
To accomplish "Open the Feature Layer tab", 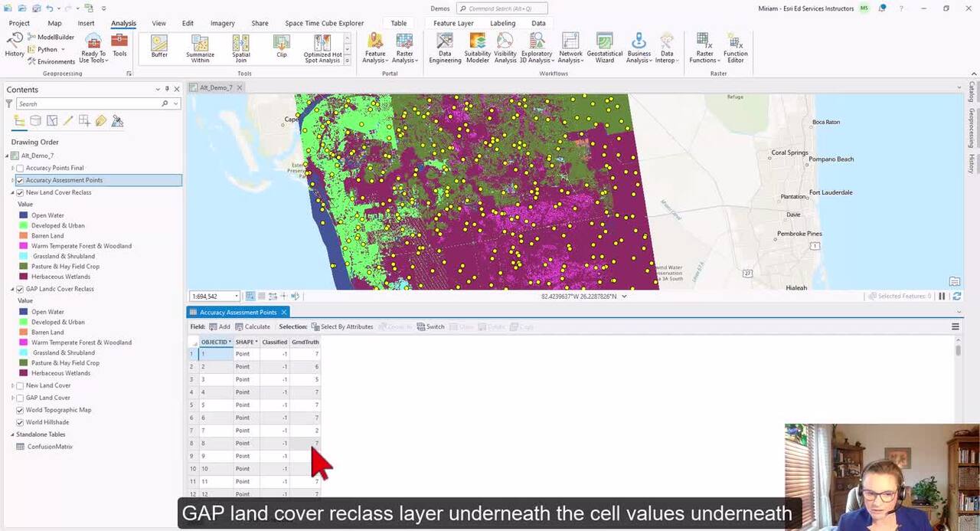I will (453, 23).
